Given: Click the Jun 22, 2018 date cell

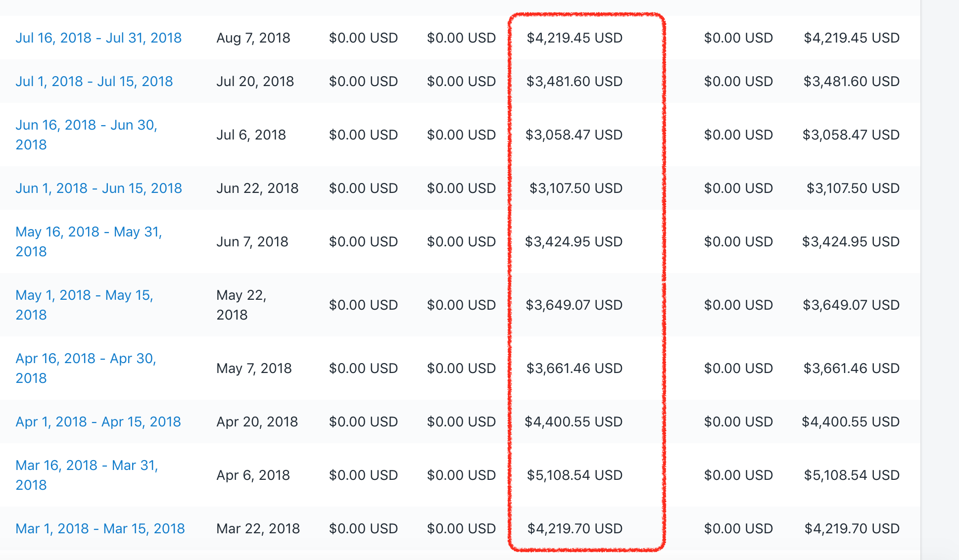Looking at the screenshot, I should 257,188.
